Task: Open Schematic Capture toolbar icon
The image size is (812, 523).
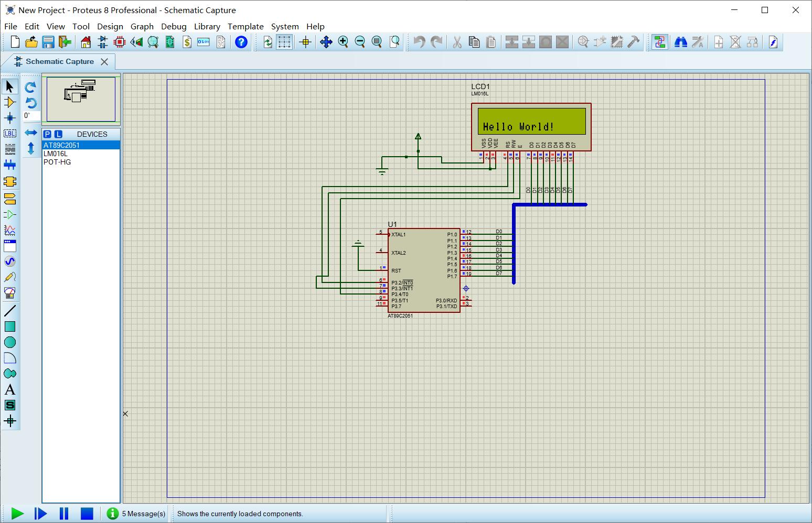Action: (103, 42)
